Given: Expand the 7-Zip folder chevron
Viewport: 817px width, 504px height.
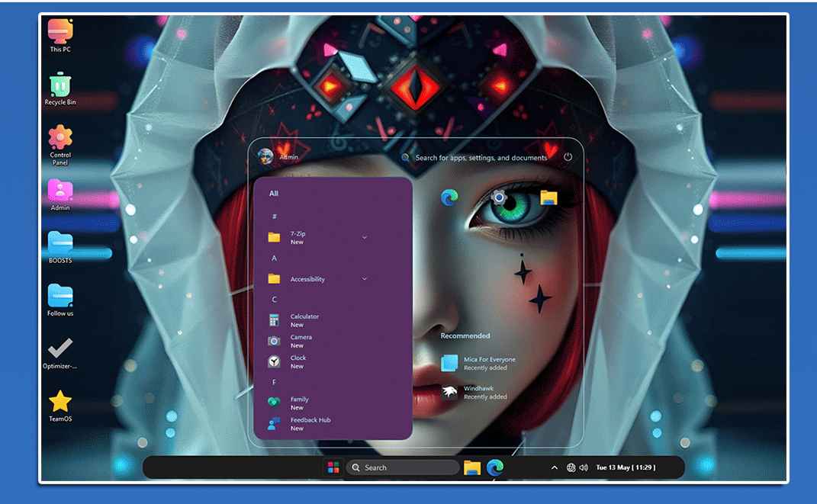Looking at the screenshot, I should point(365,238).
